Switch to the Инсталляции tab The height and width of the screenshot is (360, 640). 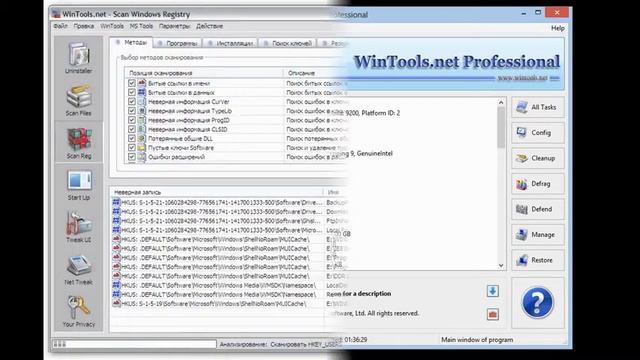pos(230,43)
